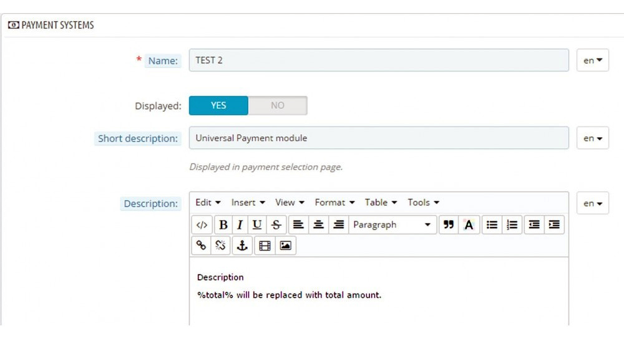Screen dimensions: 624x364
Task: Align text right in the editor
Action: coord(339,225)
